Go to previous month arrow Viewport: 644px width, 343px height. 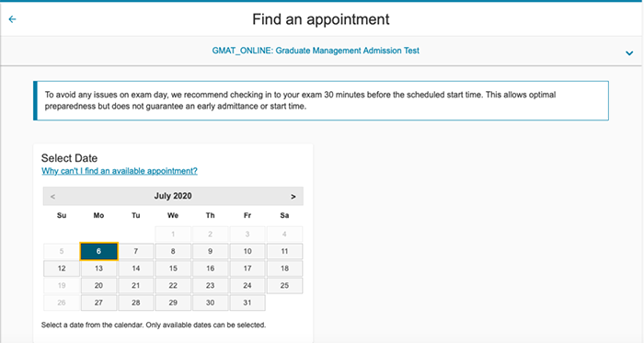point(52,197)
